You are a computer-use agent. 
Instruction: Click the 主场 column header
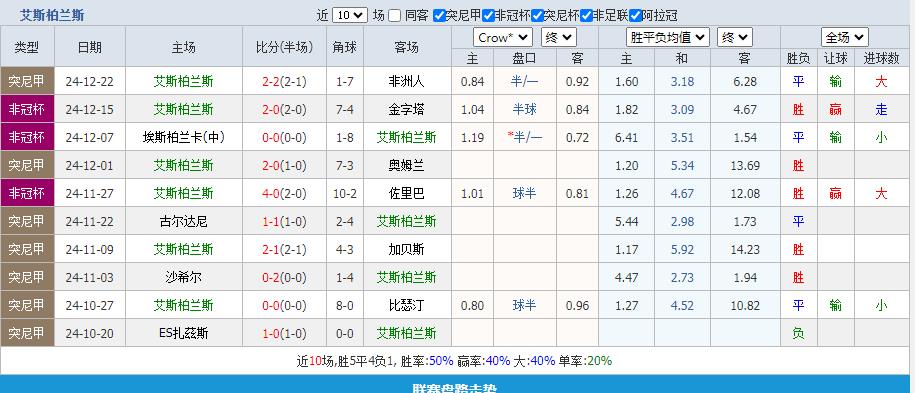184,47
